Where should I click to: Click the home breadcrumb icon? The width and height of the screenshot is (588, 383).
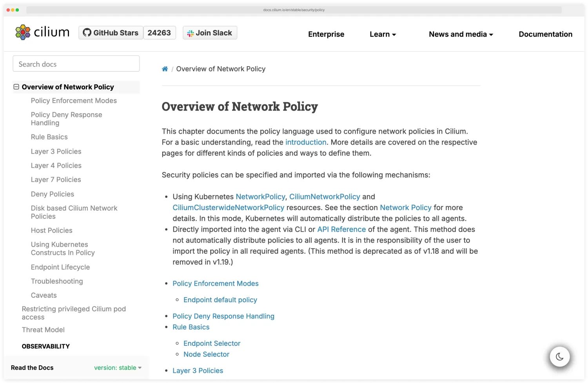[165, 69]
